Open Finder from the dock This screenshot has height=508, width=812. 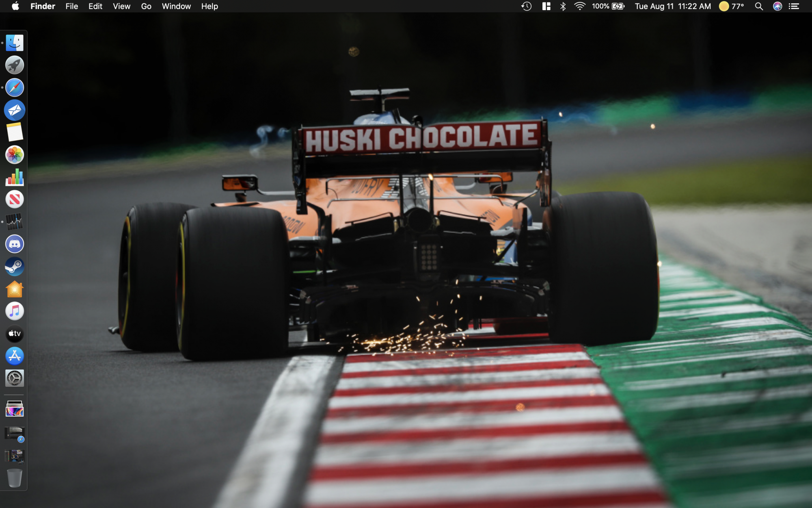pos(15,43)
